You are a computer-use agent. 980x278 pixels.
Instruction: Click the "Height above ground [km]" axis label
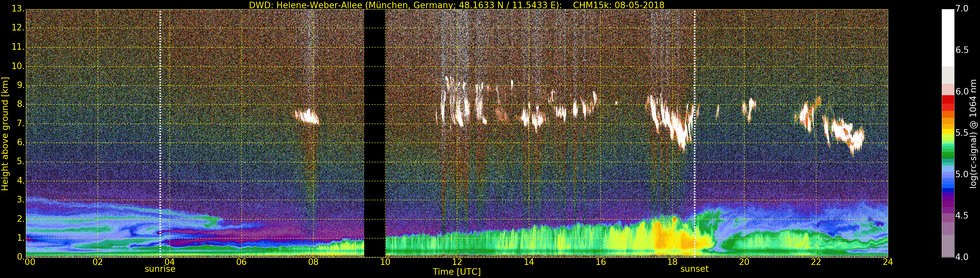tap(5, 133)
